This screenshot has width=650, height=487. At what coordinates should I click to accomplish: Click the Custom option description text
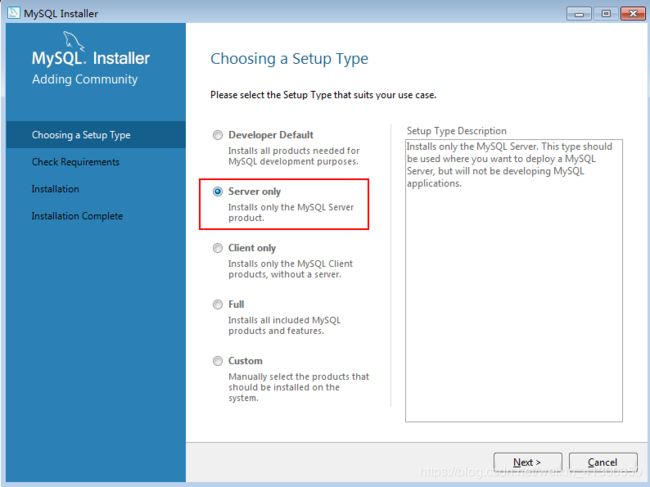298,387
